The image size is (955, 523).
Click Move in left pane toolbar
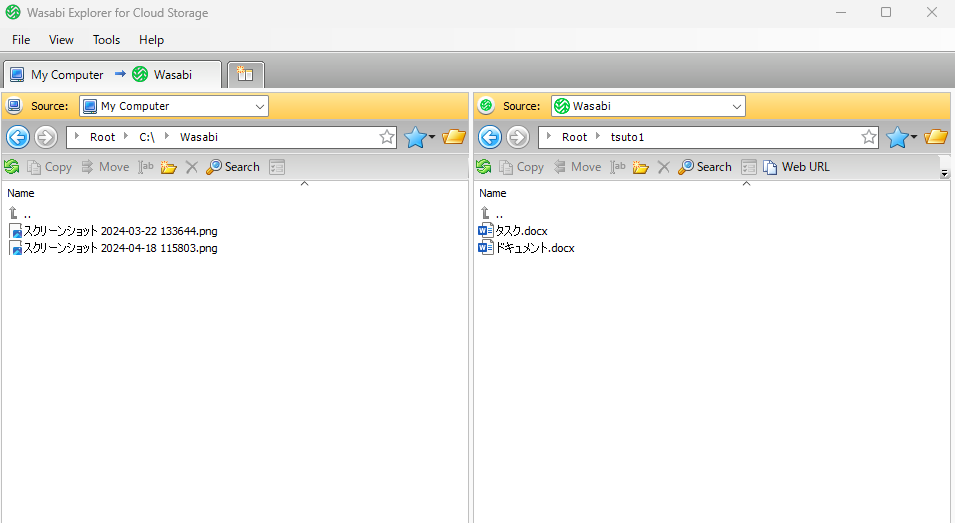coord(105,167)
